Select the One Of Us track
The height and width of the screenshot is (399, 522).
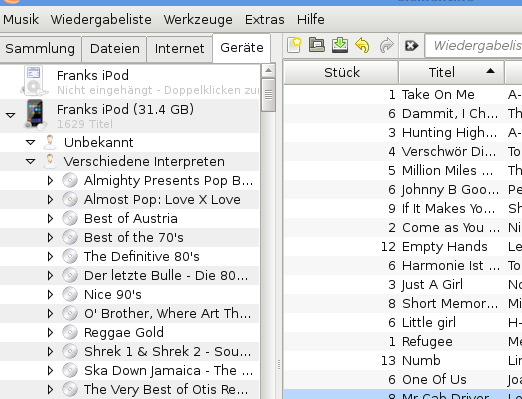(x=403, y=380)
